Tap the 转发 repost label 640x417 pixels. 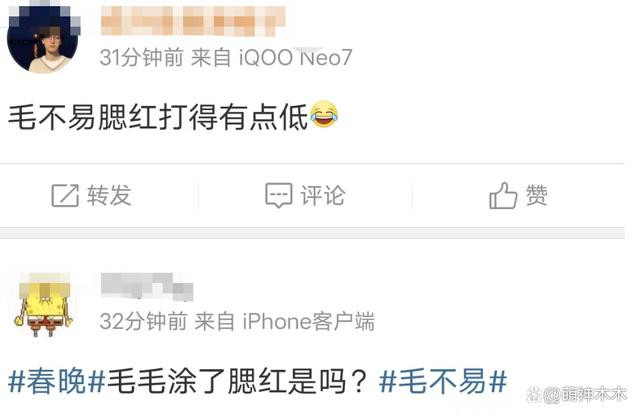[109, 195]
